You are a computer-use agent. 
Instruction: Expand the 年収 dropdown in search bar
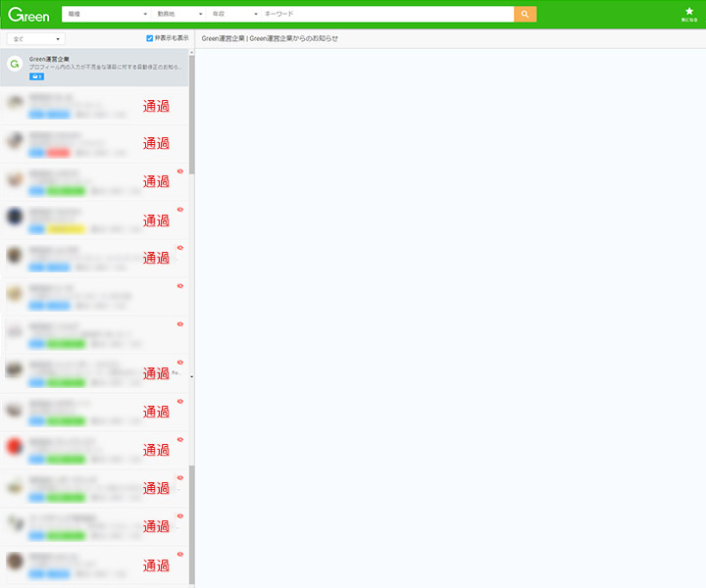tap(234, 14)
